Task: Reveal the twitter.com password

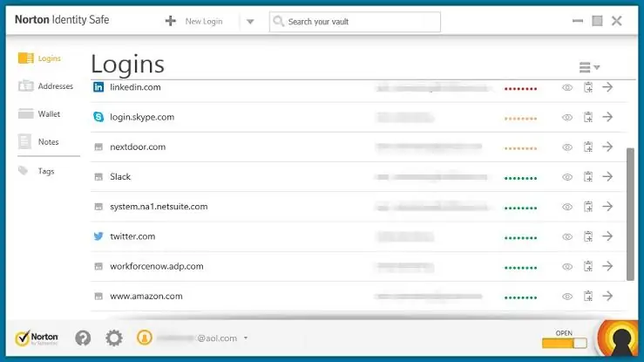Action: 567,236
